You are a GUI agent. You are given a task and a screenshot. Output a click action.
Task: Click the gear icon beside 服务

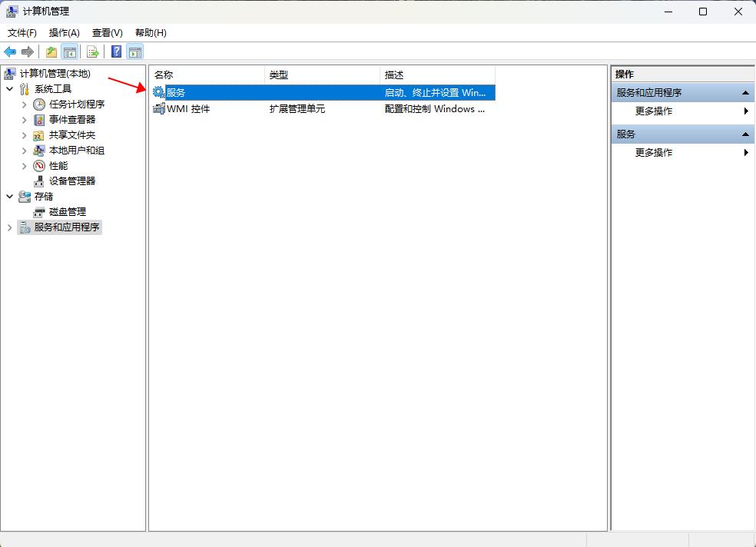[158, 91]
